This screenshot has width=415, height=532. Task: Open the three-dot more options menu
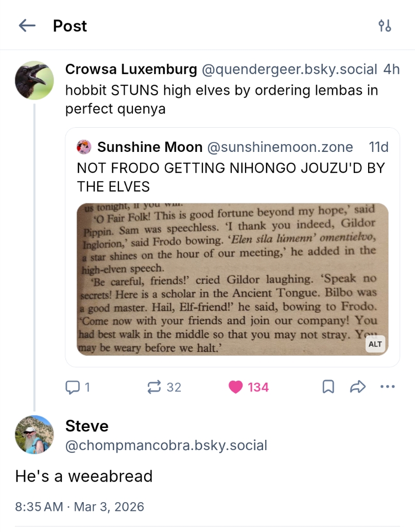387,386
